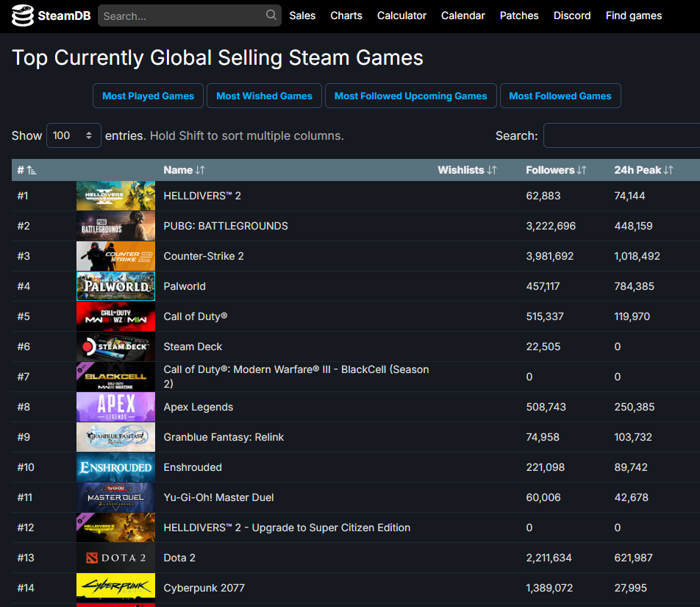Open the Dota 2 thumbnail image
The width and height of the screenshot is (700, 607).
click(x=115, y=558)
